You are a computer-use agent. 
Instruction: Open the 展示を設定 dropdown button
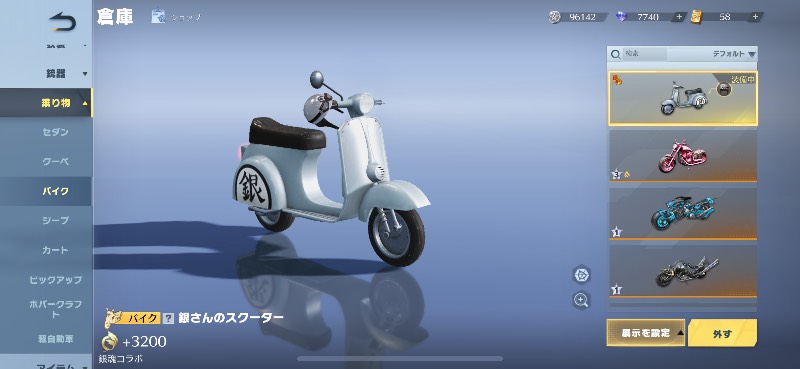pyautogui.click(x=645, y=333)
